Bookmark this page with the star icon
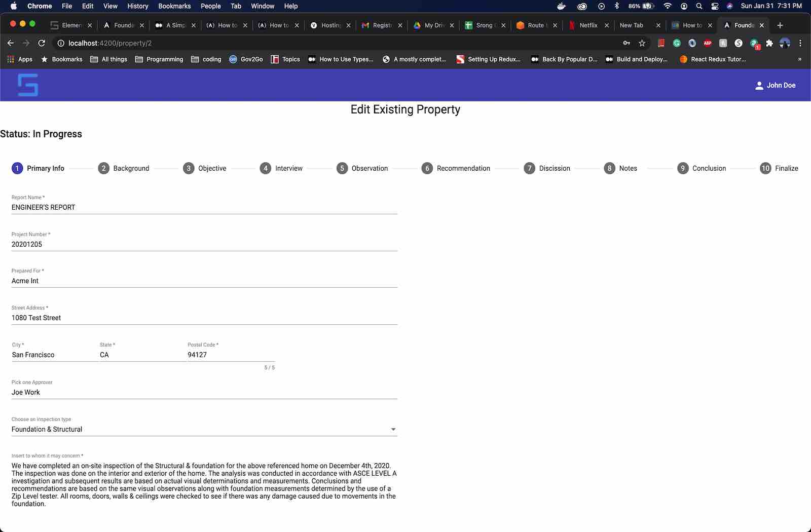 (x=642, y=43)
